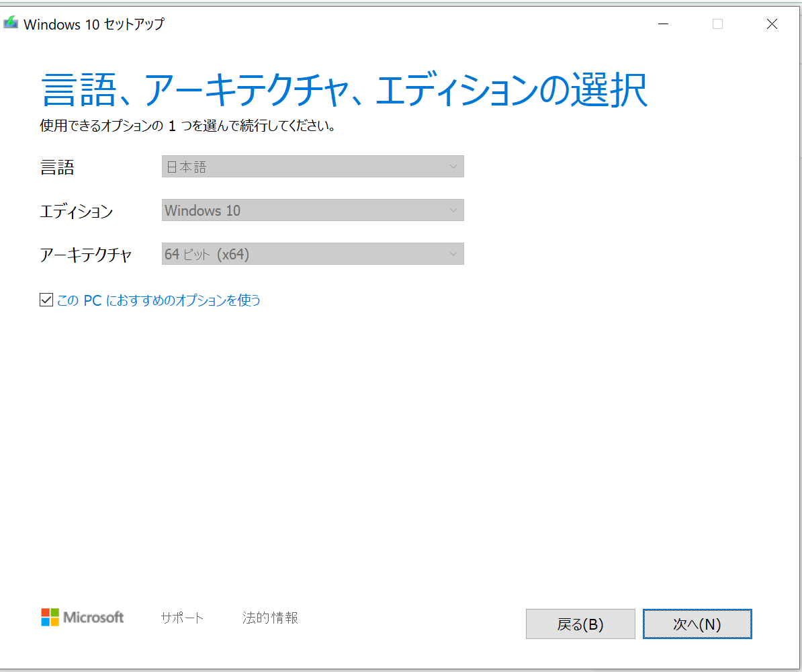Click the Windows setup icon in title bar
The image size is (802, 672).
click(x=11, y=22)
